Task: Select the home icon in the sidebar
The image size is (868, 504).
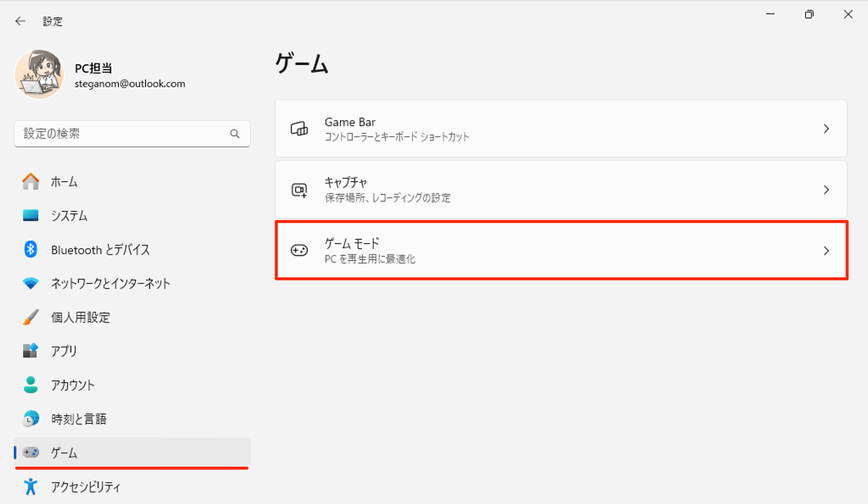Action: pos(30,182)
